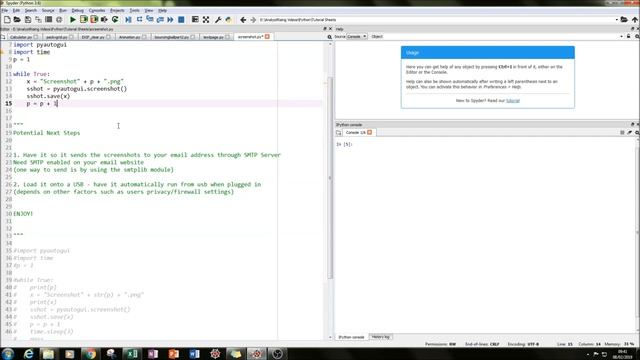Open the Help menu
This screenshot has width=640, height=360.
click(162, 10)
